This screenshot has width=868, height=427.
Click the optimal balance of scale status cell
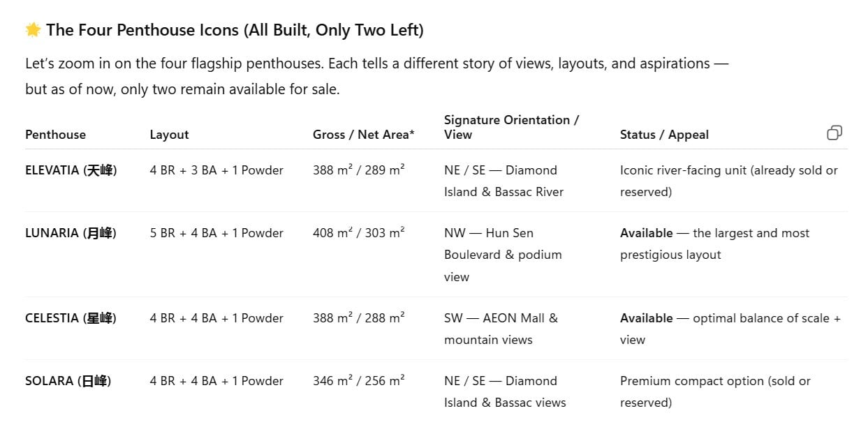click(x=730, y=329)
